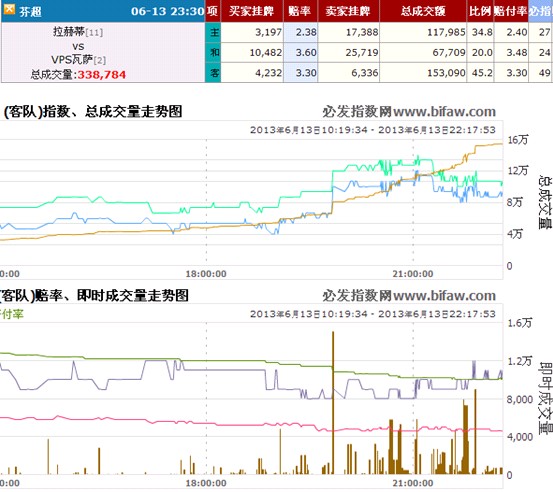
Task: Click the orange X icon beside 芬超
Action: [x=9, y=9]
